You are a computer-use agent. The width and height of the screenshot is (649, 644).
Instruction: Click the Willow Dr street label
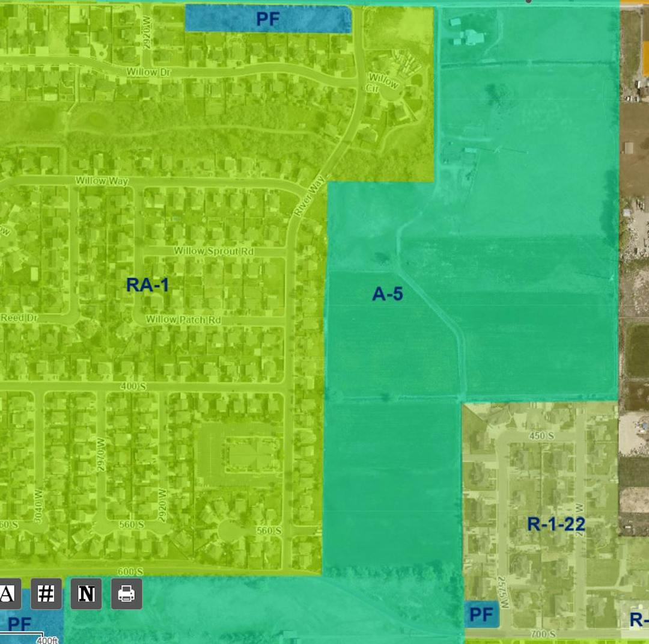tap(149, 72)
